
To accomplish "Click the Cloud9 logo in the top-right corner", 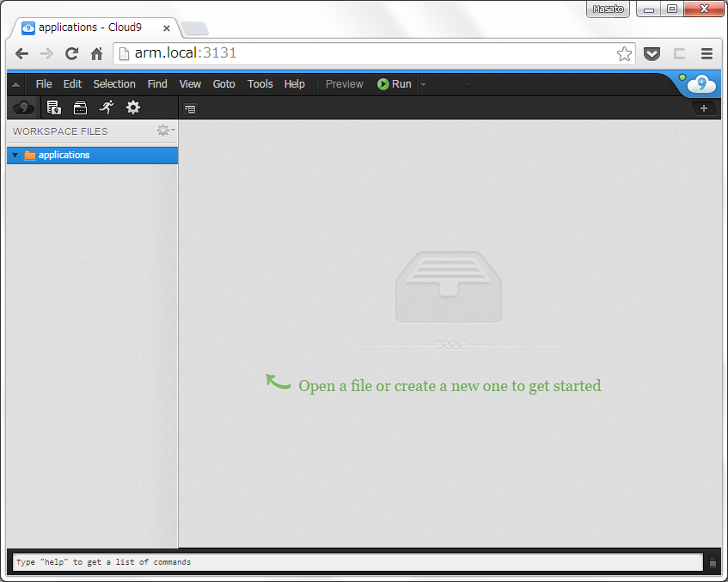I will coord(702,83).
